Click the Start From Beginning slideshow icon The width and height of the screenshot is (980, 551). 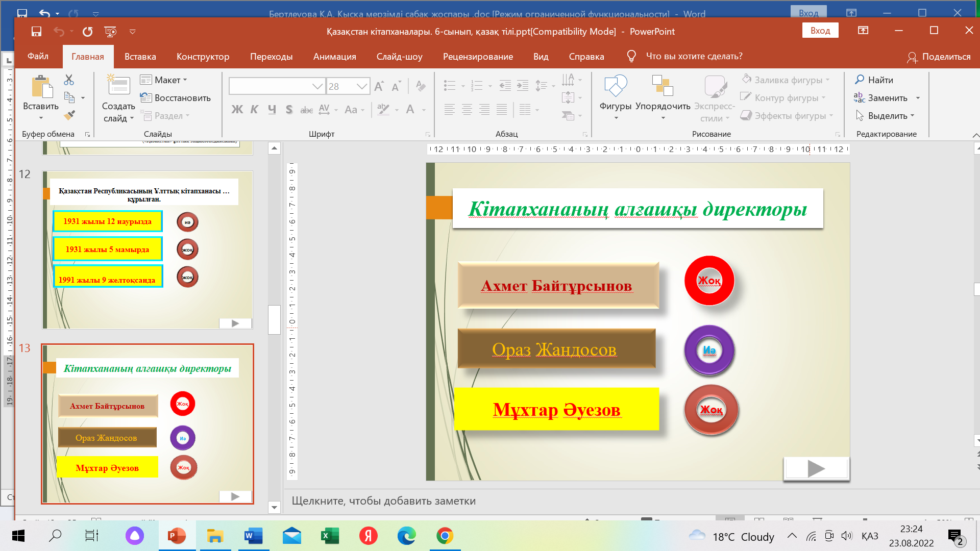pyautogui.click(x=110, y=32)
